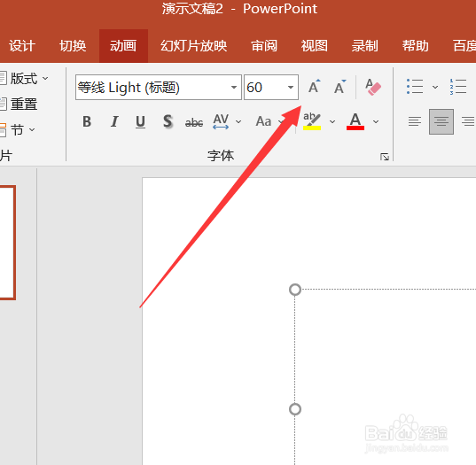Image resolution: width=476 pixels, height=465 pixels.
Task: Open the 节 section dropdown
Action: (19, 130)
